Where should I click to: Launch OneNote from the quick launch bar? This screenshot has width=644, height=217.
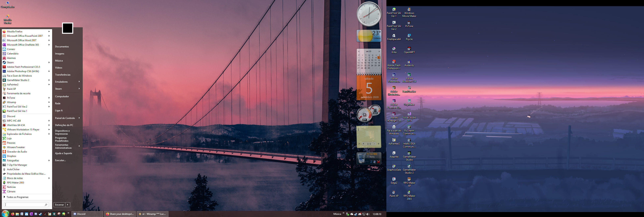pos(31,214)
